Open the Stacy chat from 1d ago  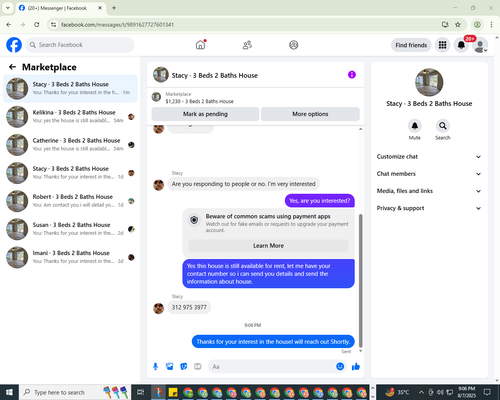coord(70,173)
